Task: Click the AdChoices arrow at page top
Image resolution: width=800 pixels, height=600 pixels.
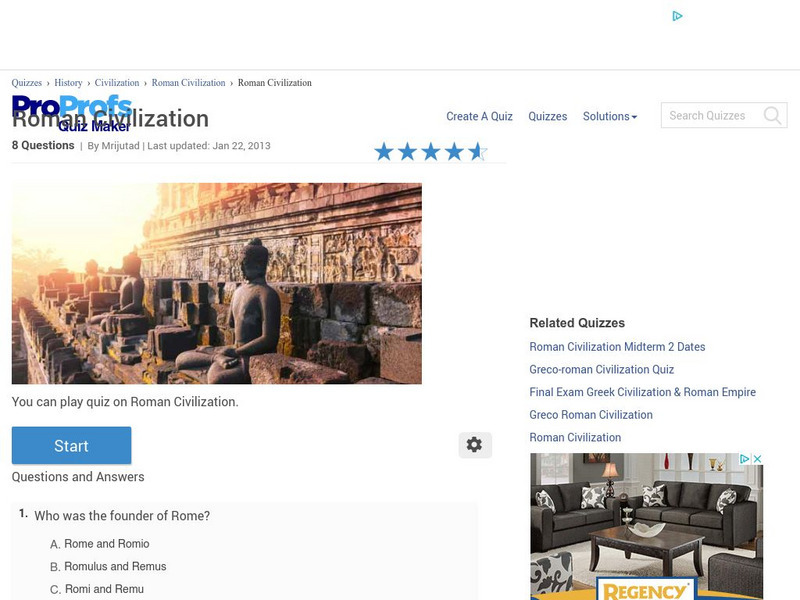Action: (679, 16)
